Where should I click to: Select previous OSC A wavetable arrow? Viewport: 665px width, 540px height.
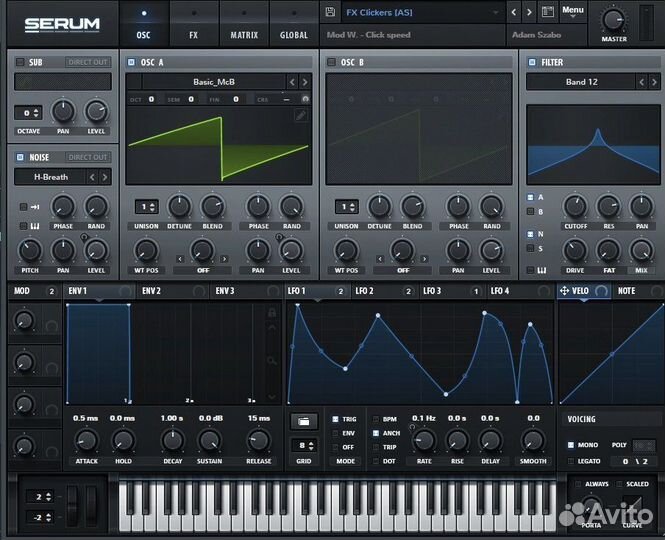point(292,82)
